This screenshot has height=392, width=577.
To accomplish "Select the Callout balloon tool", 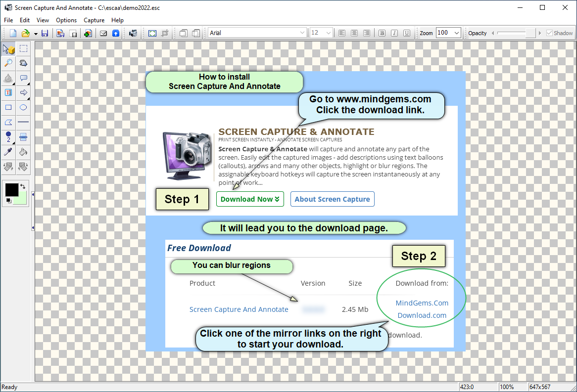I will pyautogui.click(x=23, y=78).
